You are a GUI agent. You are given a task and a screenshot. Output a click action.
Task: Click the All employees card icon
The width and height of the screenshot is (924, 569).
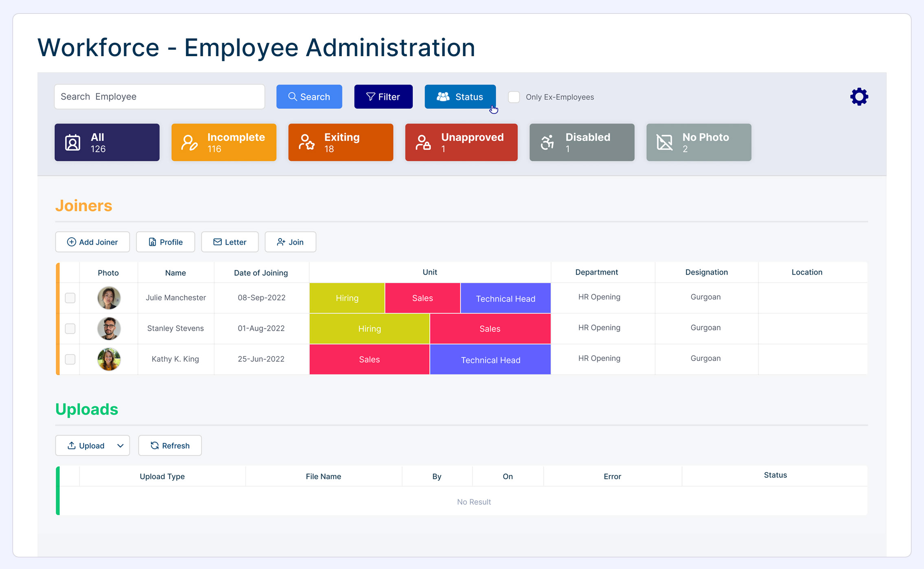coord(73,143)
